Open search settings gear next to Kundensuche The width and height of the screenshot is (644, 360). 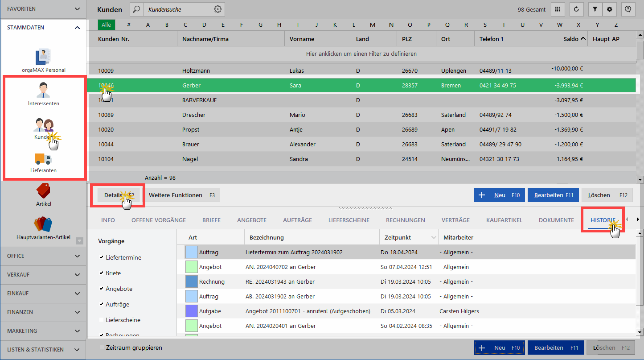(217, 9)
